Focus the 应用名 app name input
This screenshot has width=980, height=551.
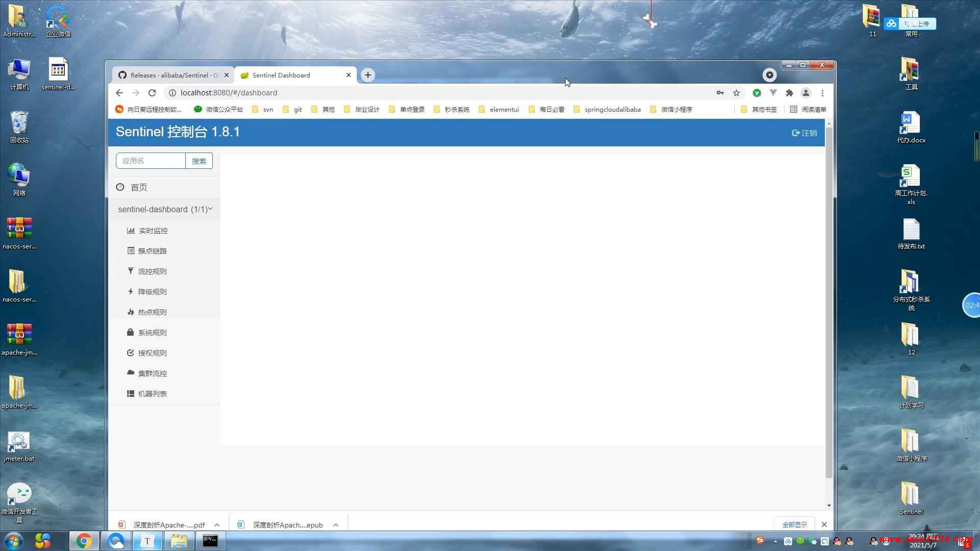[151, 161]
